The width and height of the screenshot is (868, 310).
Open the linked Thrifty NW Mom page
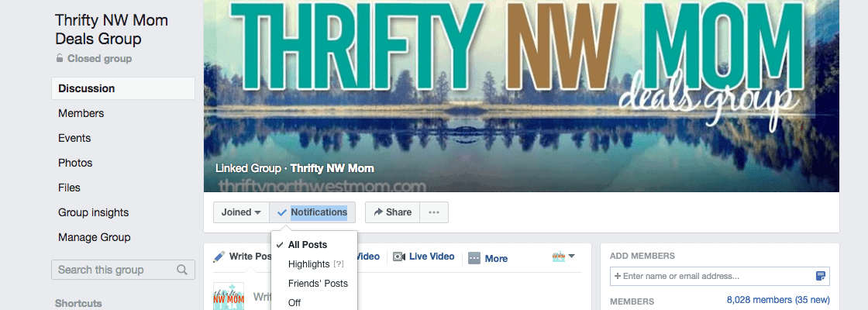[x=332, y=167]
